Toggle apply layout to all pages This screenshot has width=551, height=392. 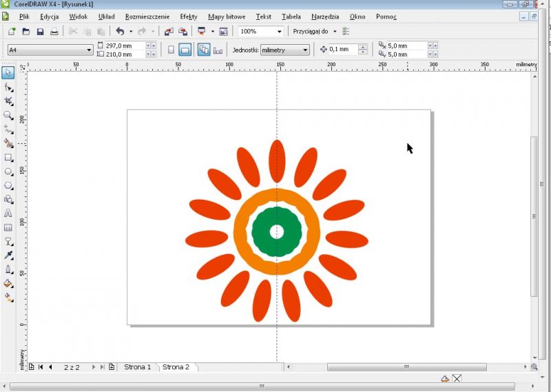tap(204, 50)
